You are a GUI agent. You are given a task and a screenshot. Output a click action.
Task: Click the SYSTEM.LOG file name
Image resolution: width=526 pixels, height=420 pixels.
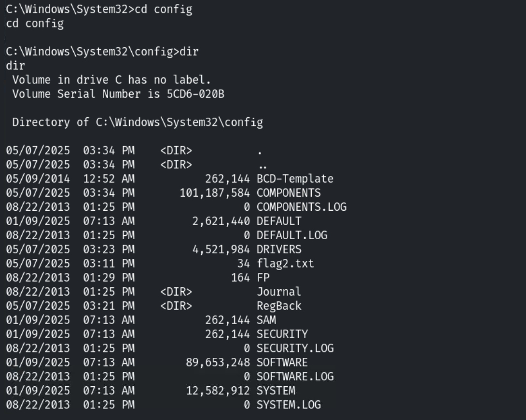(x=289, y=405)
